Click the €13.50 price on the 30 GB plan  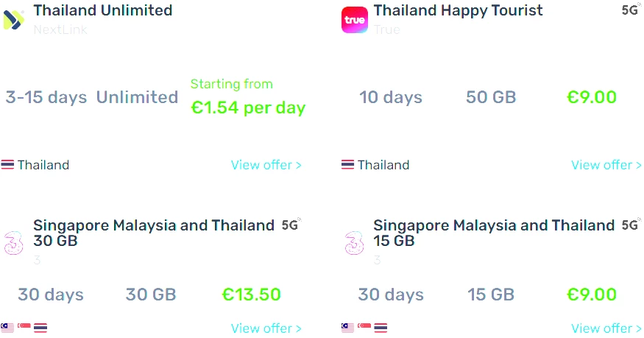[x=251, y=295]
